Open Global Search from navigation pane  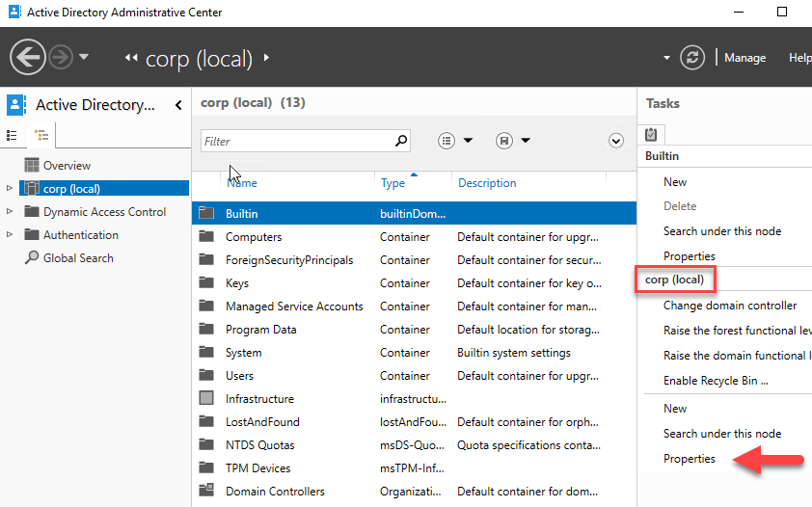[77, 258]
